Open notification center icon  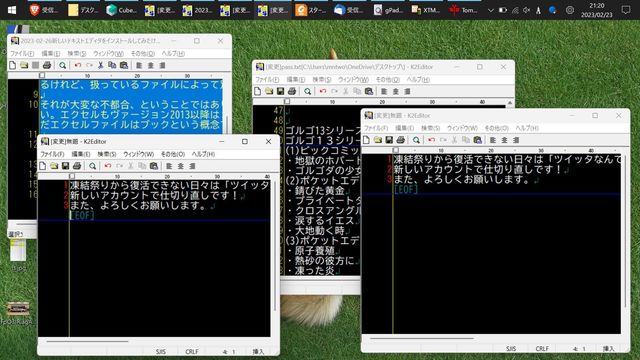(x=626, y=10)
